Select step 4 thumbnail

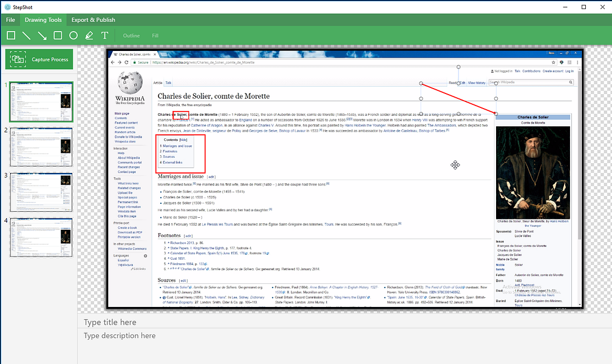pos(41,238)
